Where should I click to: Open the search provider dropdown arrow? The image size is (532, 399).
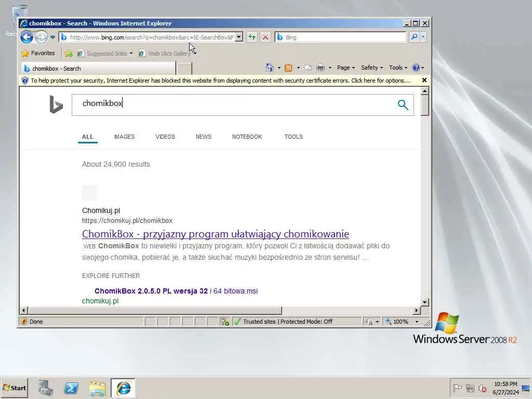pyautogui.click(x=423, y=37)
